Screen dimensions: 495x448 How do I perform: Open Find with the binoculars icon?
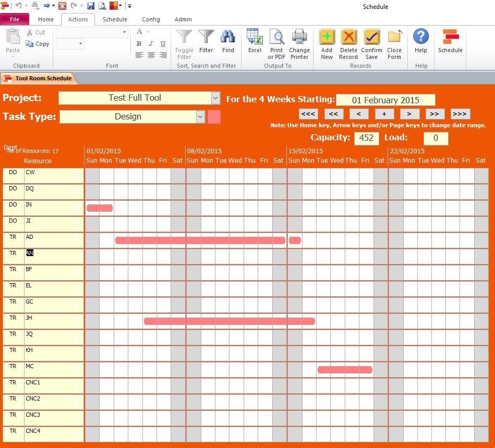[227, 37]
